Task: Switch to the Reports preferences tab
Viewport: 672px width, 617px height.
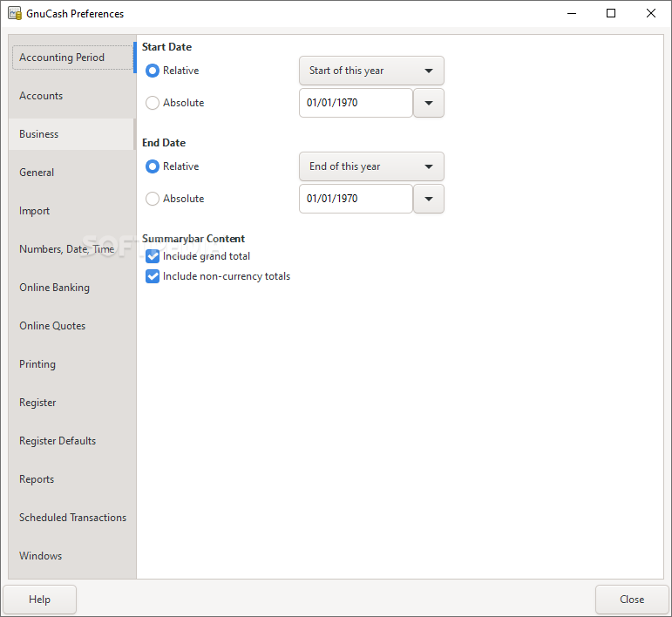Action: [x=72, y=479]
